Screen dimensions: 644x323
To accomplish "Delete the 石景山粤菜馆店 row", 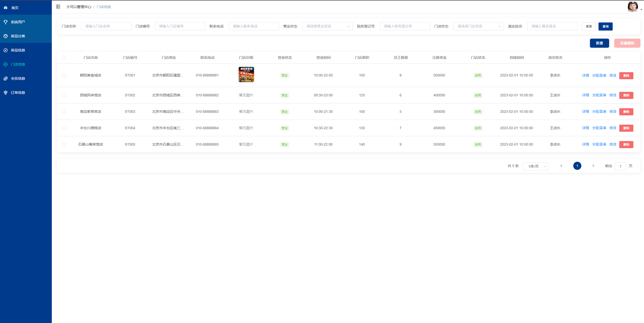I will pos(626,145).
